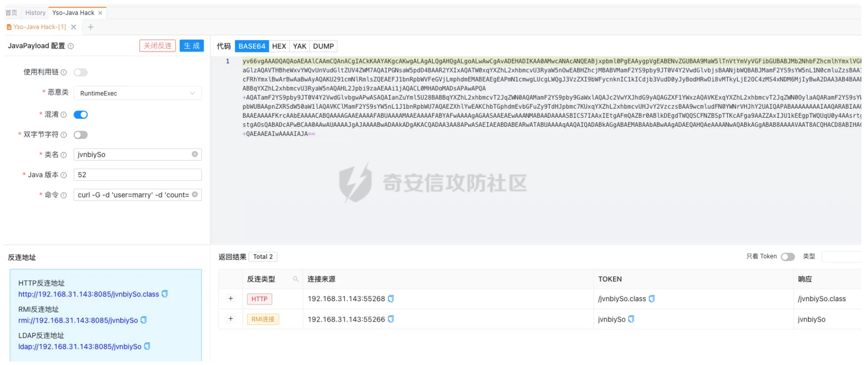The height and width of the screenshot is (365, 868).
Task: Copy the /jvnbiySo.class token
Action: coord(651,299)
